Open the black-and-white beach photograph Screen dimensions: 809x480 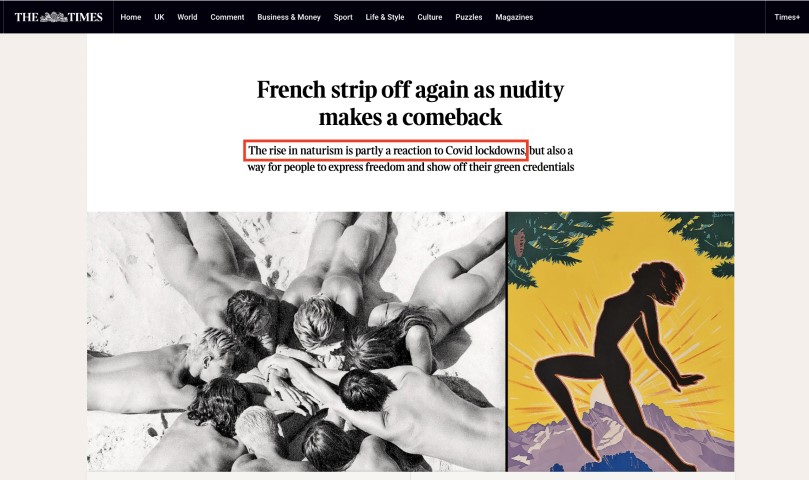point(296,341)
